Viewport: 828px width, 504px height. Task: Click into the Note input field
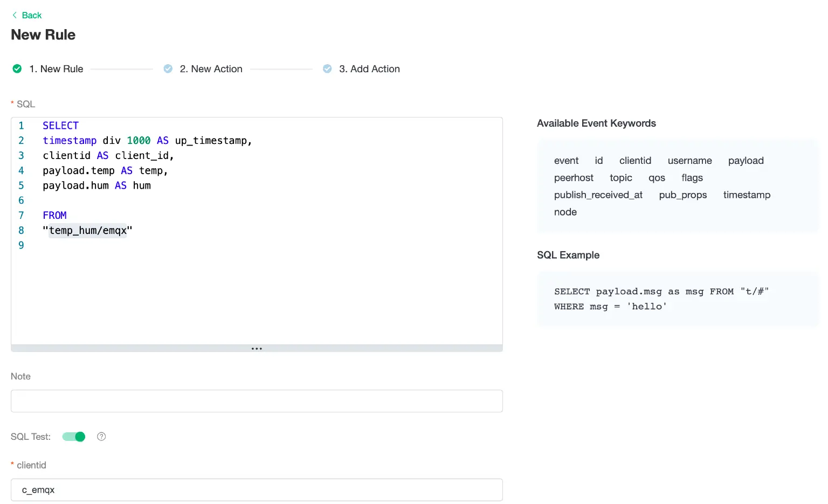(257, 401)
